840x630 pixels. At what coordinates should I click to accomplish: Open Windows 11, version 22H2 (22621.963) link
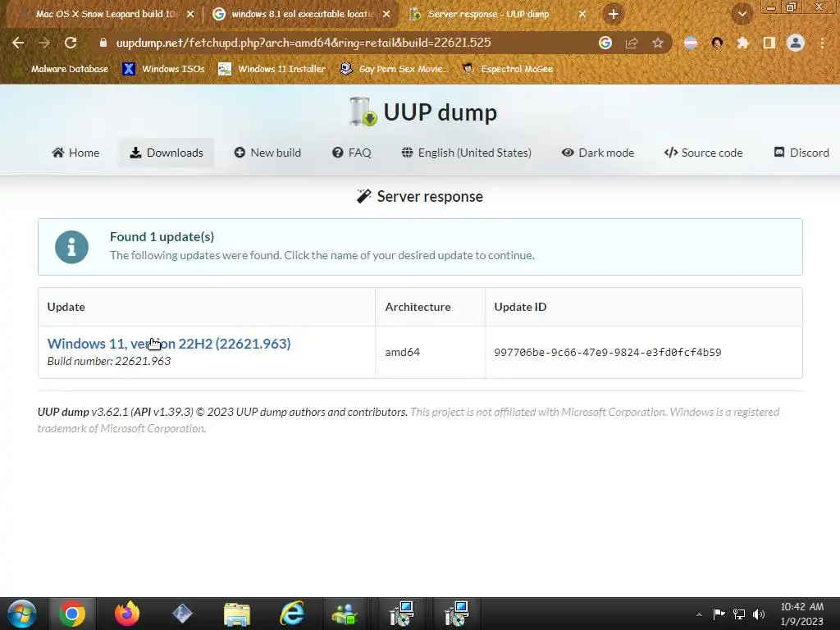click(169, 344)
